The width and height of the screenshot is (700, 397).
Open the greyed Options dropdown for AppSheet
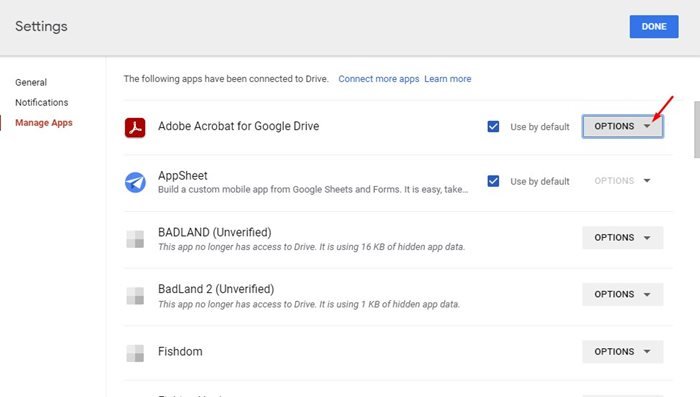tap(622, 181)
